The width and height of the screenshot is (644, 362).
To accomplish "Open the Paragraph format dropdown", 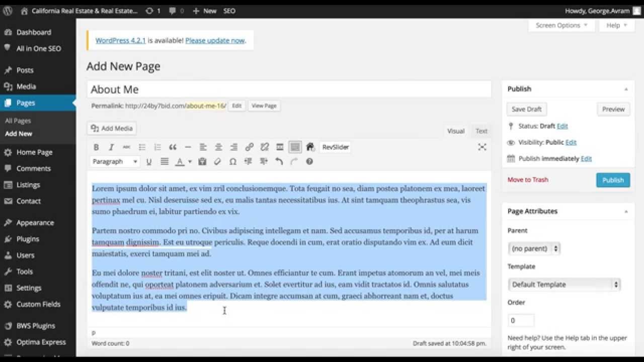I will click(115, 161).
